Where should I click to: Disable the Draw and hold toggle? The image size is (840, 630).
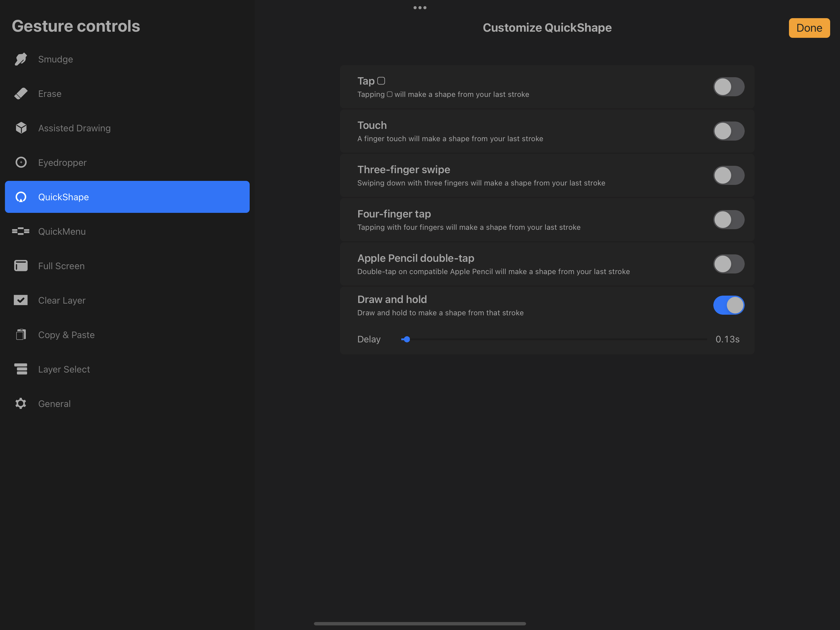728,305
